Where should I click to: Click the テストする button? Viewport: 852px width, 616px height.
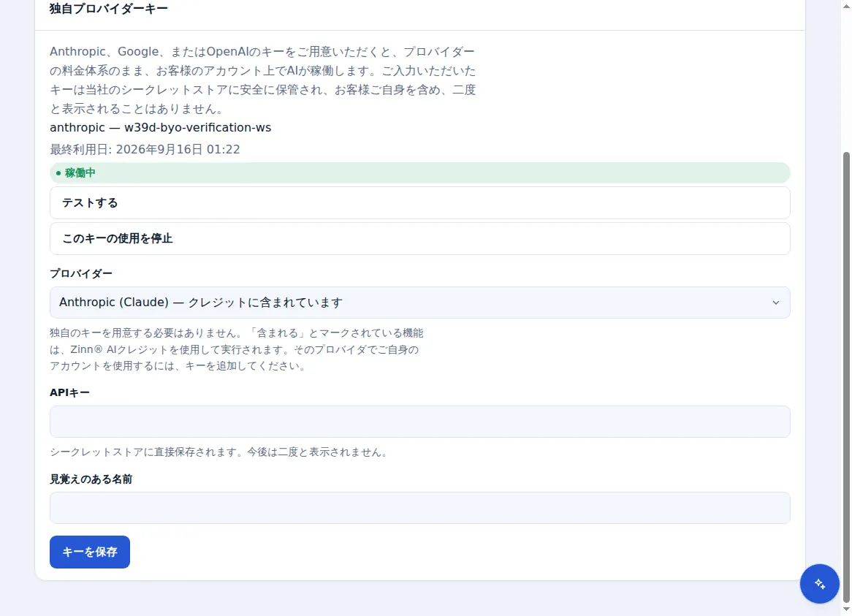tap(419, 202)
